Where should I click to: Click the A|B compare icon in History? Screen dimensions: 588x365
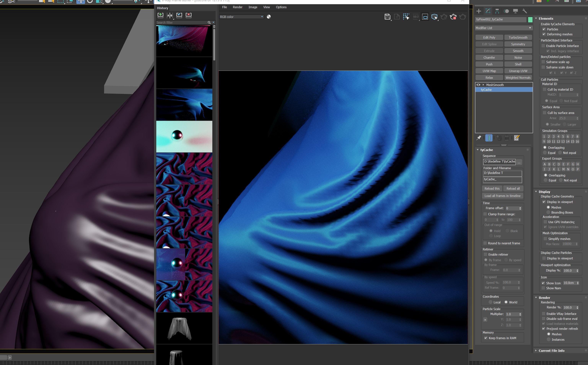coord(170,15)
